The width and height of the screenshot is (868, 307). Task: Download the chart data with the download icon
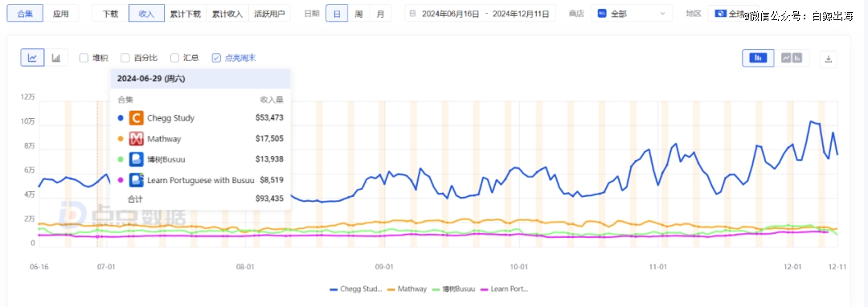point(829,59)
